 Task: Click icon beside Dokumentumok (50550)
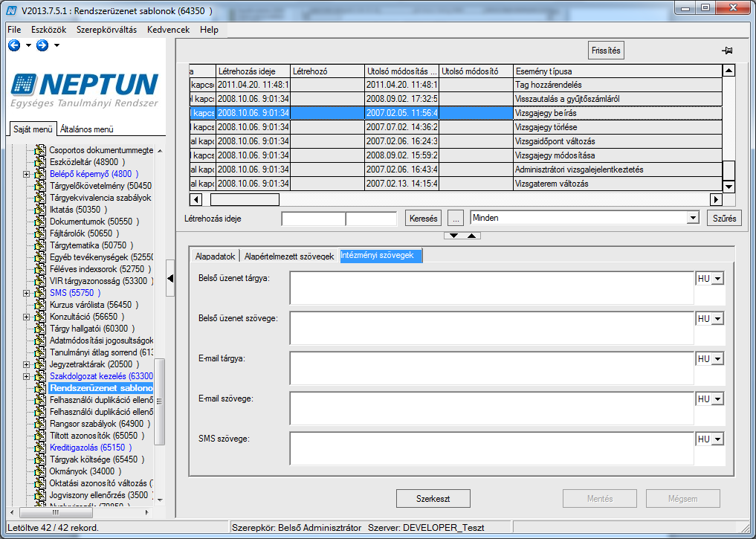[40, 222]
